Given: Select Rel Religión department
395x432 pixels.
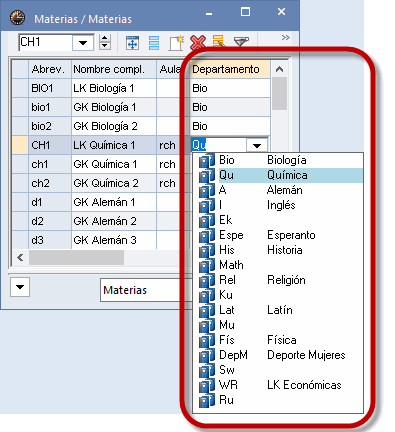Looking at the screenshot, I should point(278,280).
